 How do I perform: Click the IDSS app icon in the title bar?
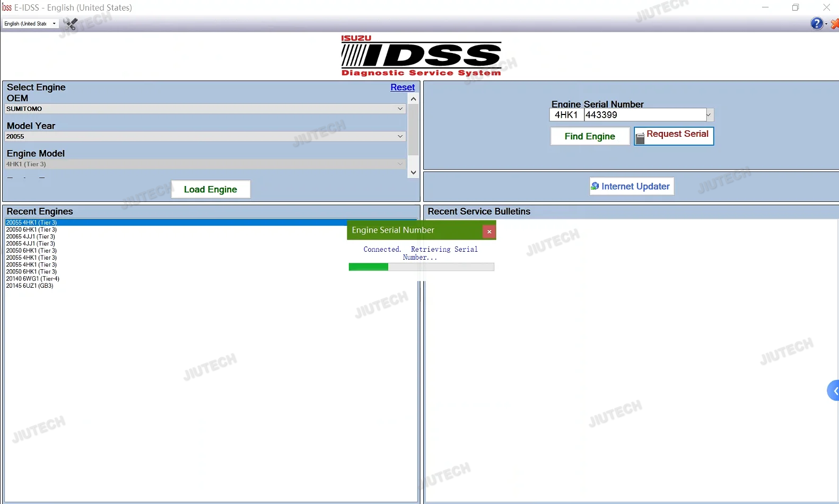(x=6, y=7)
